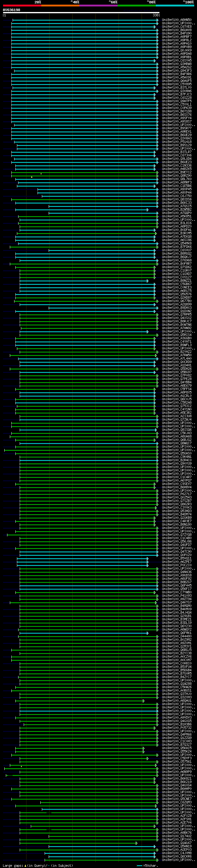
Task: Select hit label UniRef100_B4F9R6
Action: tap(177, 74)
